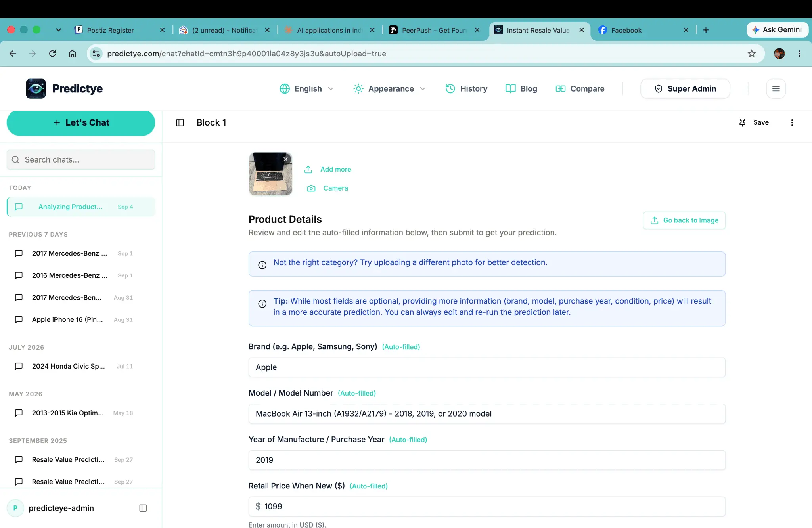Click the Predictye eye logo icon

(x=36, y=88)
